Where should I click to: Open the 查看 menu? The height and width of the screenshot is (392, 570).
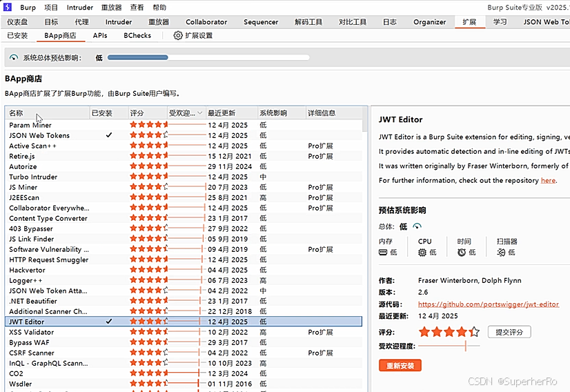(x=137, y=8)
